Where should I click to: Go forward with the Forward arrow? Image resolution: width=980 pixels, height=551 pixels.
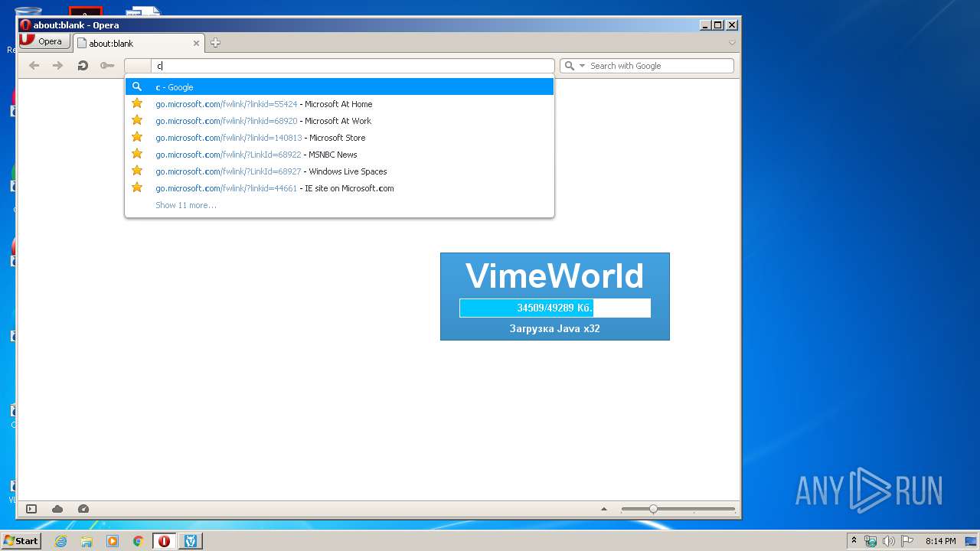click(x=57, y=66)
